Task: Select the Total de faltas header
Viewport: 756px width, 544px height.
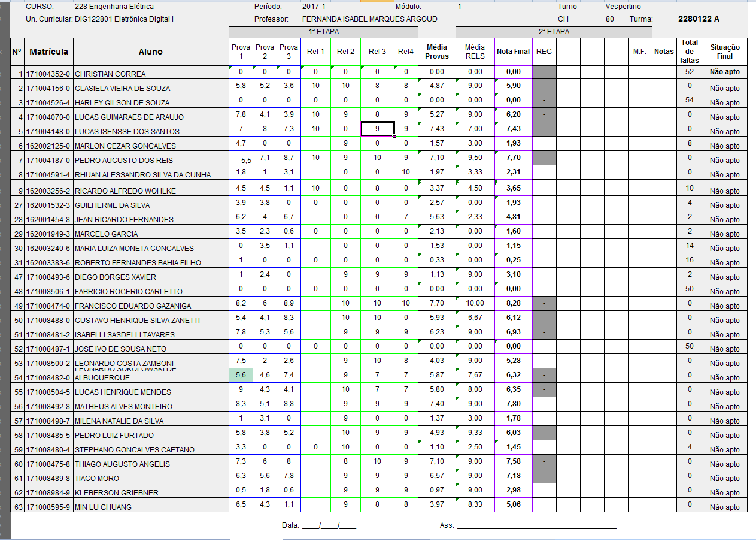Action: click(690, 52)
